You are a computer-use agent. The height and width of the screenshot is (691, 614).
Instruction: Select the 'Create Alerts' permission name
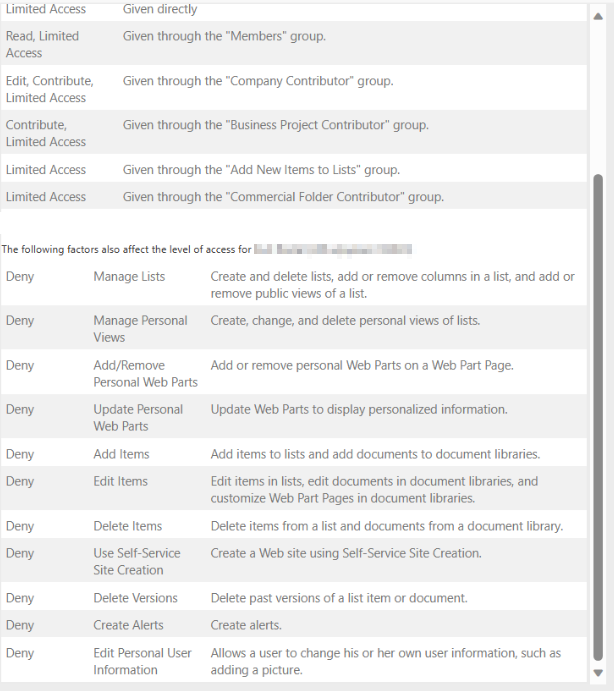pos(128,625)
